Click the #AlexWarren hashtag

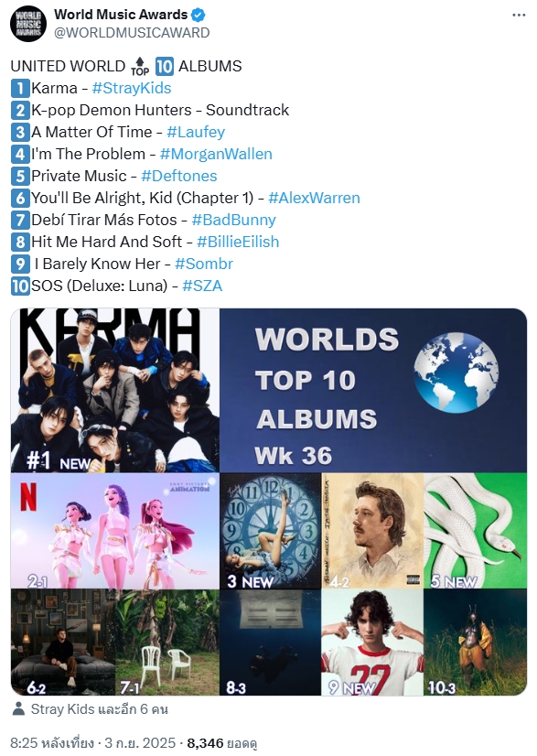(315, 198)
